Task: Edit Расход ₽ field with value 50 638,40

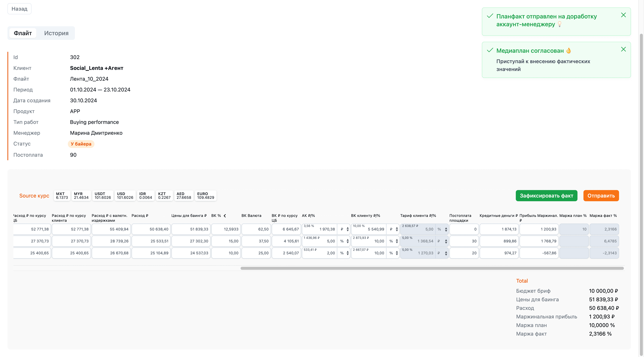Action: point(151,229)
